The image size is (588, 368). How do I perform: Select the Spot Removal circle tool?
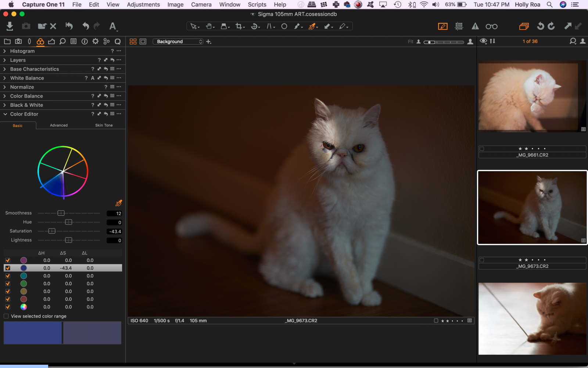tap(284, 26)
